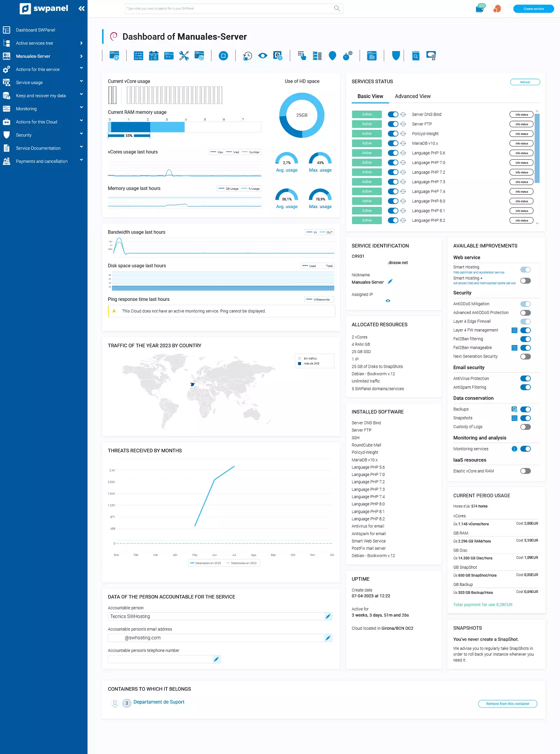Switch to Advanced View tab
560x754 pixels.
point(413,96)
